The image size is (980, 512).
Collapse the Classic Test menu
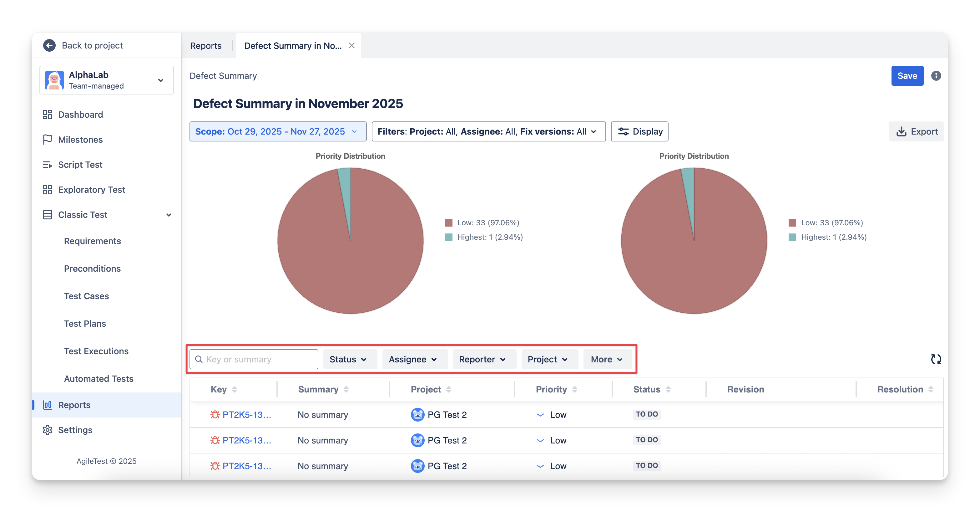pyautogui.click(x=169, y=215)
